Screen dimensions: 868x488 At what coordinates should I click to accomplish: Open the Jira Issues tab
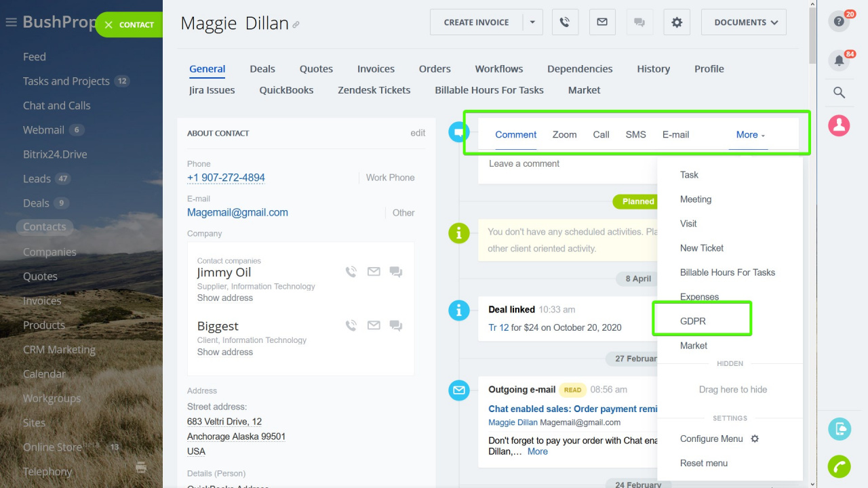[212, 90]
